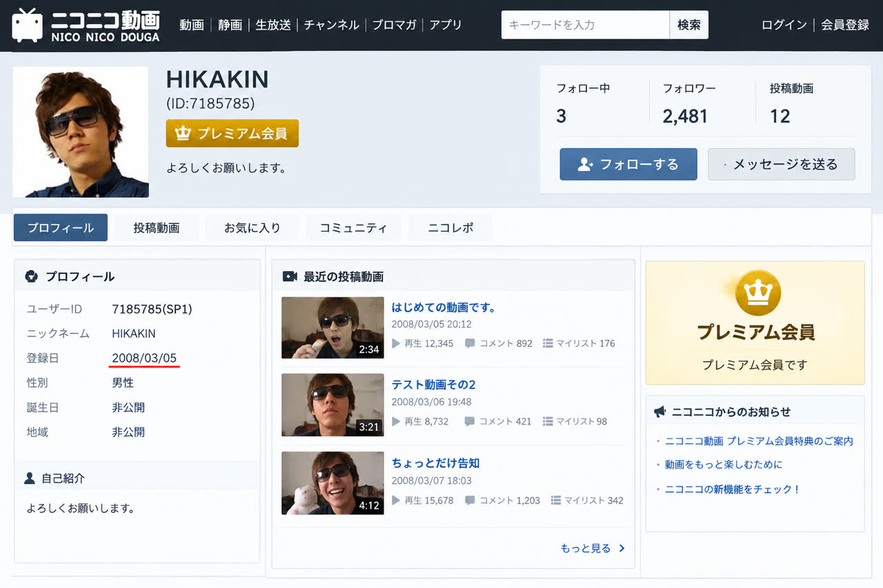
Task: Click play count icon for テスト動画その2
Action: pos(396,421)
